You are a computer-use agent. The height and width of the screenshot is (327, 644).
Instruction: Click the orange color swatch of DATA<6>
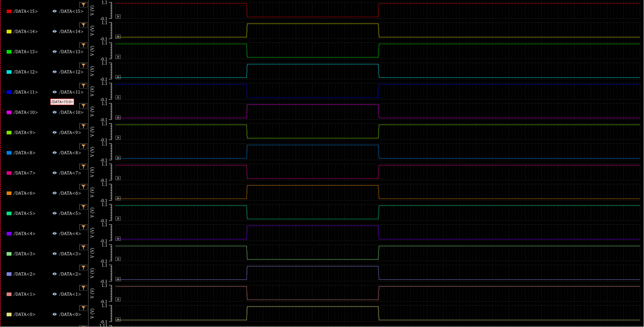click(9, 193)
